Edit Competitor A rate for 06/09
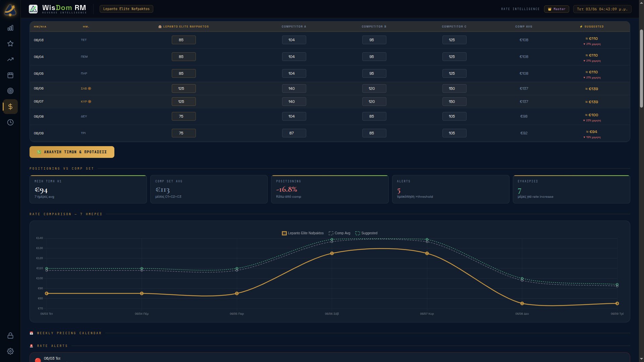The height and width of the screenshot is (362, 644). tap(294, 133)
